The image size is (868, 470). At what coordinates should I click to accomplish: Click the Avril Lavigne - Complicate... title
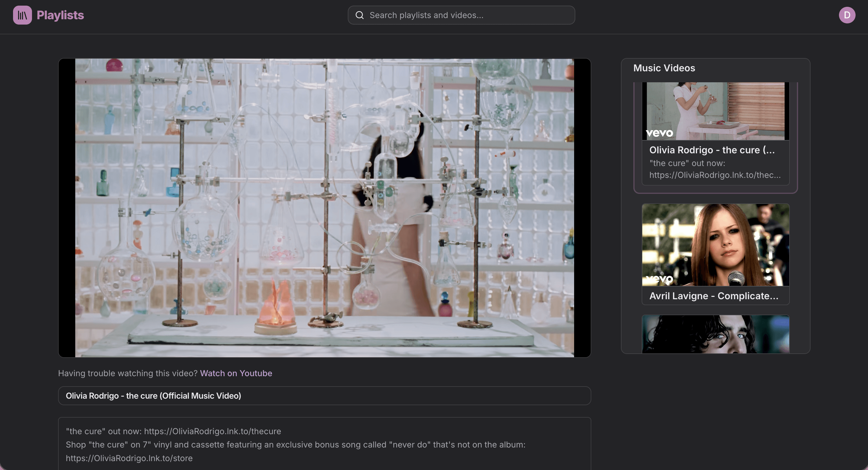click(714, 296)
